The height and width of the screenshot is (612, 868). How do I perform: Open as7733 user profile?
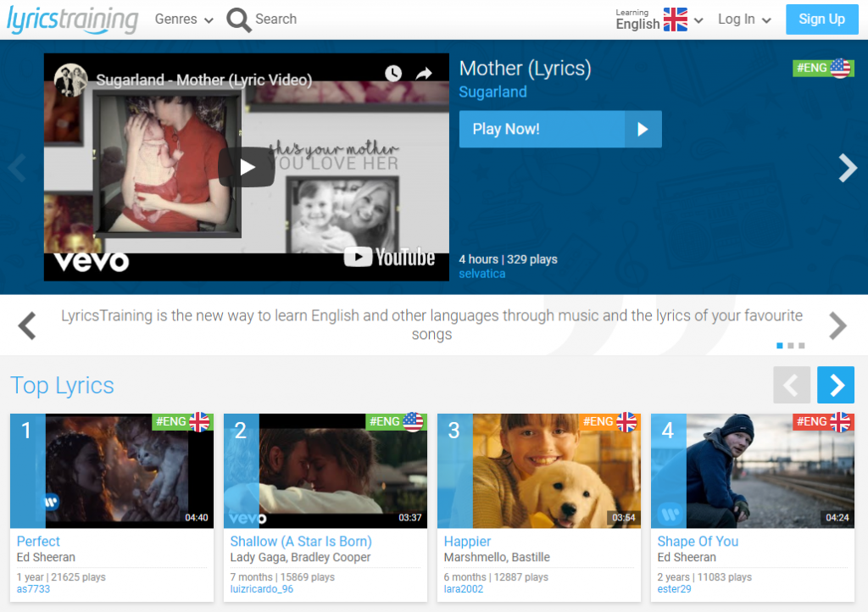[33, 589]
